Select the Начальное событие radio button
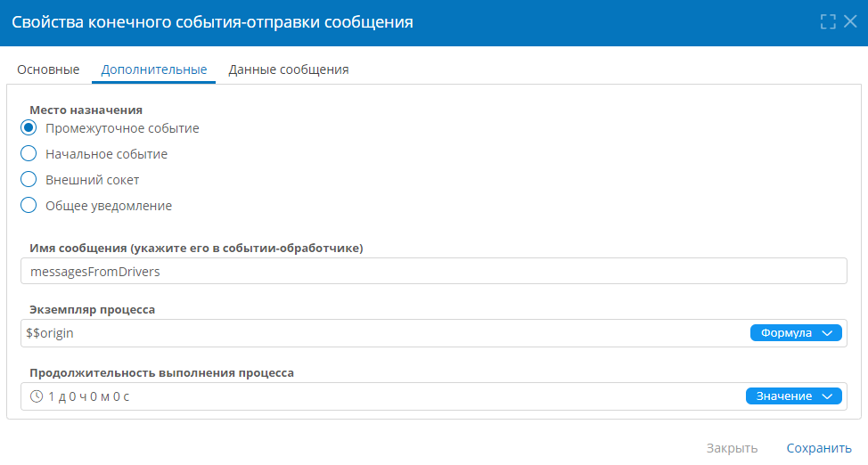This screenshot has width=868, height=465. coord(29,153)
